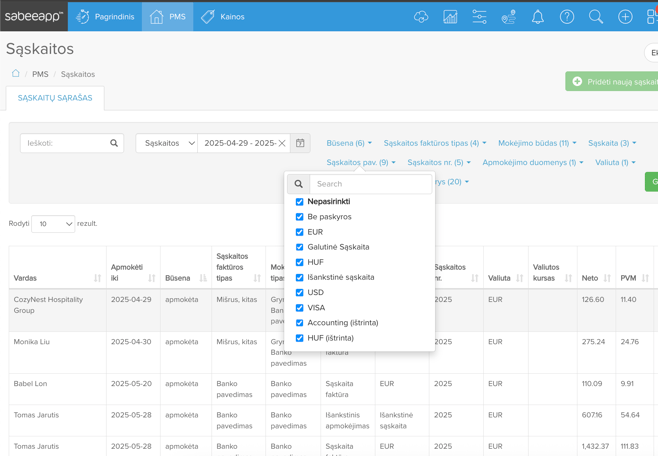Click Pridėti naują sąskaitą button

pos(611,81)
